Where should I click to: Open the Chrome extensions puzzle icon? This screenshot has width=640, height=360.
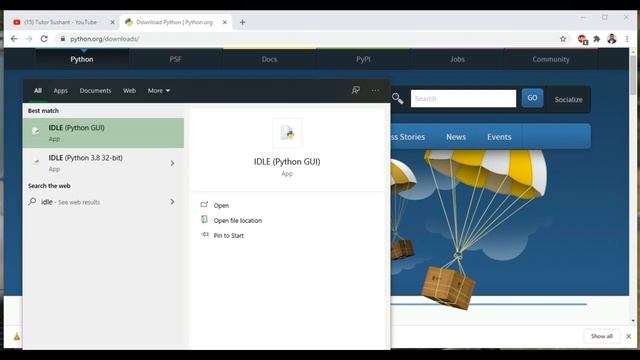[597, 39]
